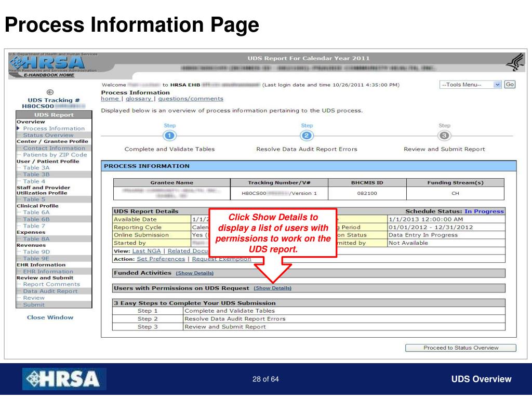
Task: Click the 01/01/2012 - 12/31/2012 period
Action: tap(431, 228)
